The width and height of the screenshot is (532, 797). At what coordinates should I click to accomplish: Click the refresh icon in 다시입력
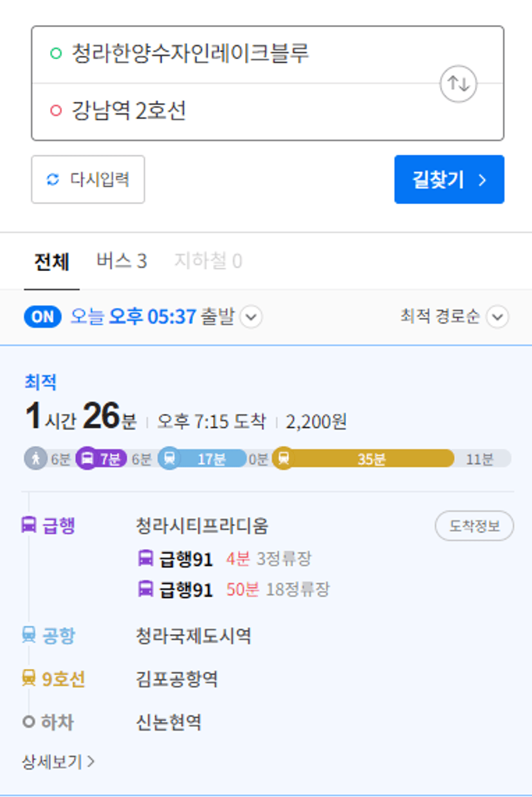pos(53,180)
